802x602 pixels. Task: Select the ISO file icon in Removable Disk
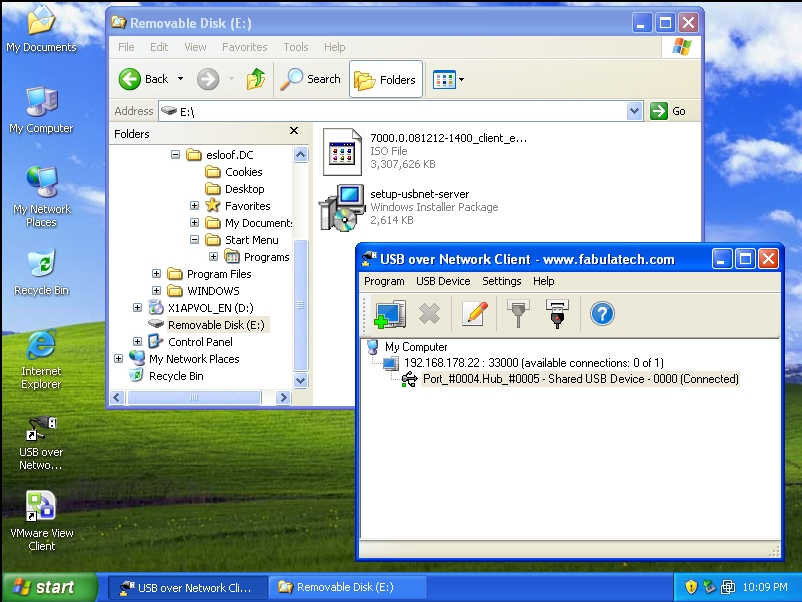point(342,152)
